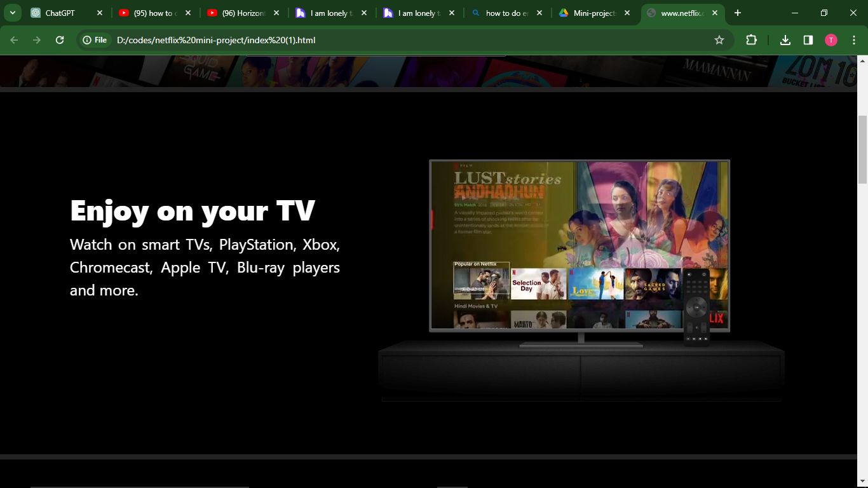Viewport: 868px width, 488px height.
Task: Click the address bar URL field
Action: pyautogui.click(x=407, y=40)
